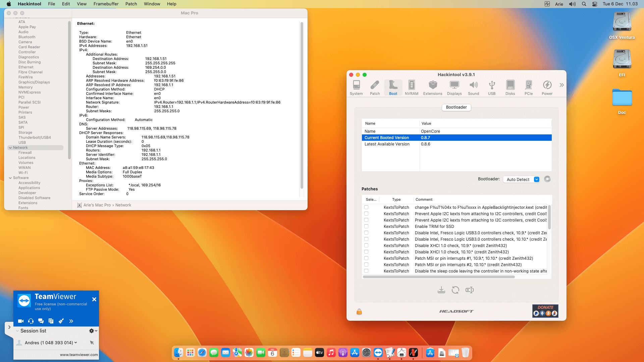Tick the AppleBacklightInjector patch checkbox

tap(366, 207)
